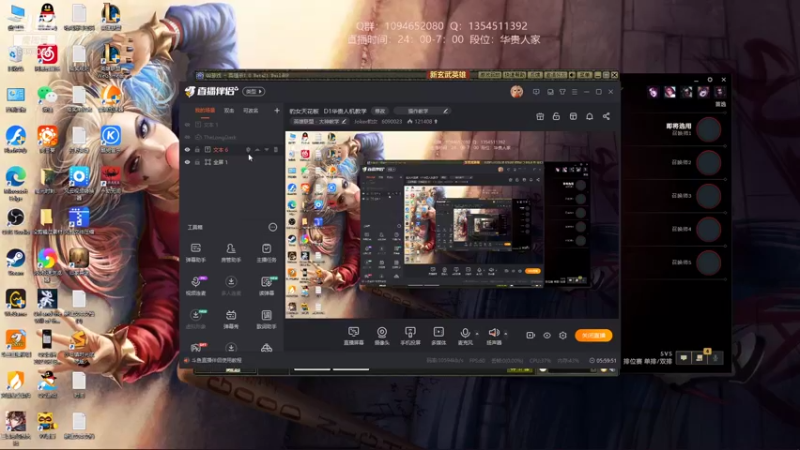Add a 摄像头 camera source
The width and height of the screenshot is (800, 450).
point(382,336)
